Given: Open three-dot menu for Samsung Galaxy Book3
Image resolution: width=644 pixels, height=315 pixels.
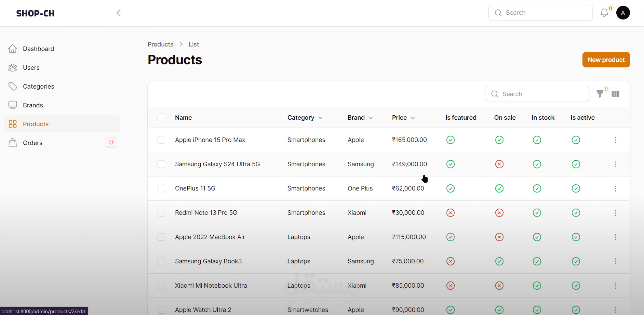Looking at the screenshot, I should (x=615, y=261).
